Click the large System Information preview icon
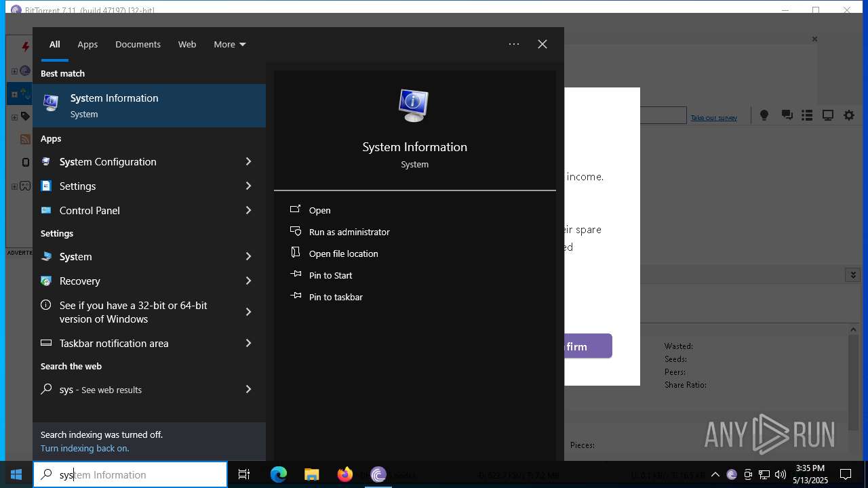The width and height of the screenshot is (868, 488). pos(414,106)
